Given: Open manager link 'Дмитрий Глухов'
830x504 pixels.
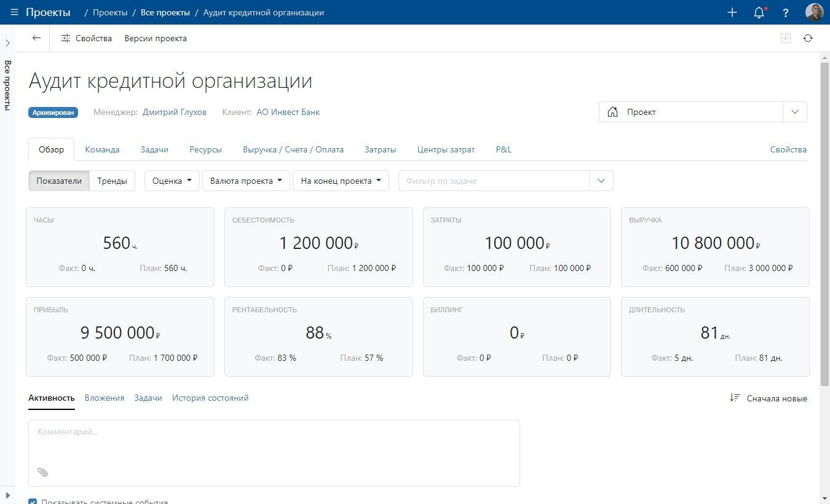Looking at the screenshot, I should pos(175,112).
